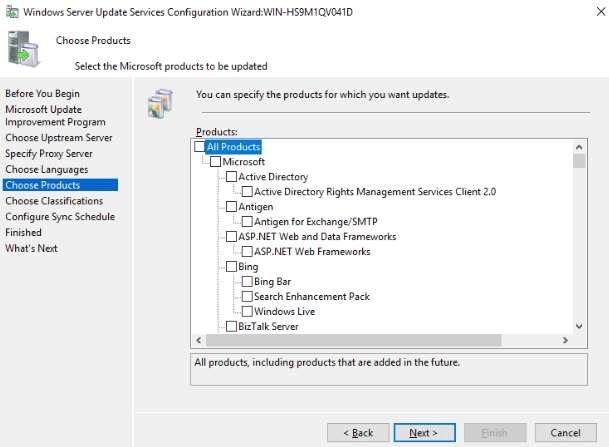Image resolution: width=609 pixels, height=447 pixels.
Task: Click the products list scroll-up arrow
Action: pyautogui.click(x=579, y=147)
